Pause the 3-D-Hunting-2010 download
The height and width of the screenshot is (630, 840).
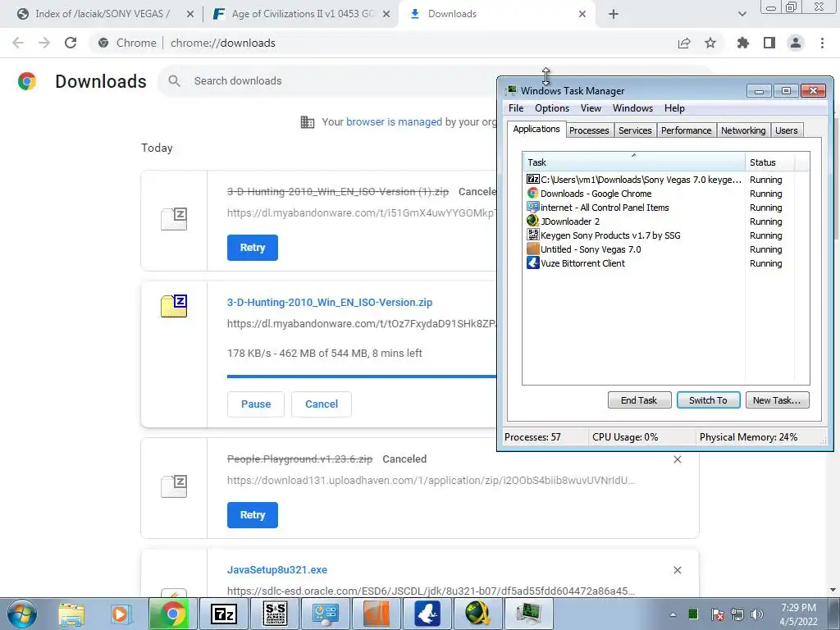[256, 404]
